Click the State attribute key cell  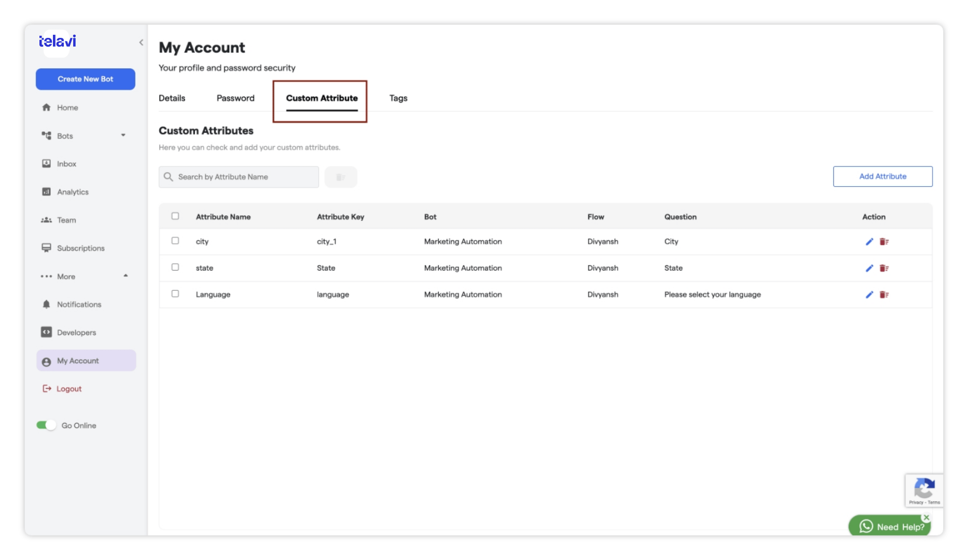pyautogui.click(x=326, y=268)
